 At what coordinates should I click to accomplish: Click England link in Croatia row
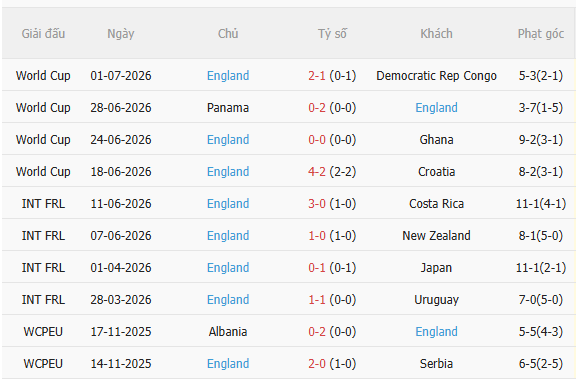(228, 172)
